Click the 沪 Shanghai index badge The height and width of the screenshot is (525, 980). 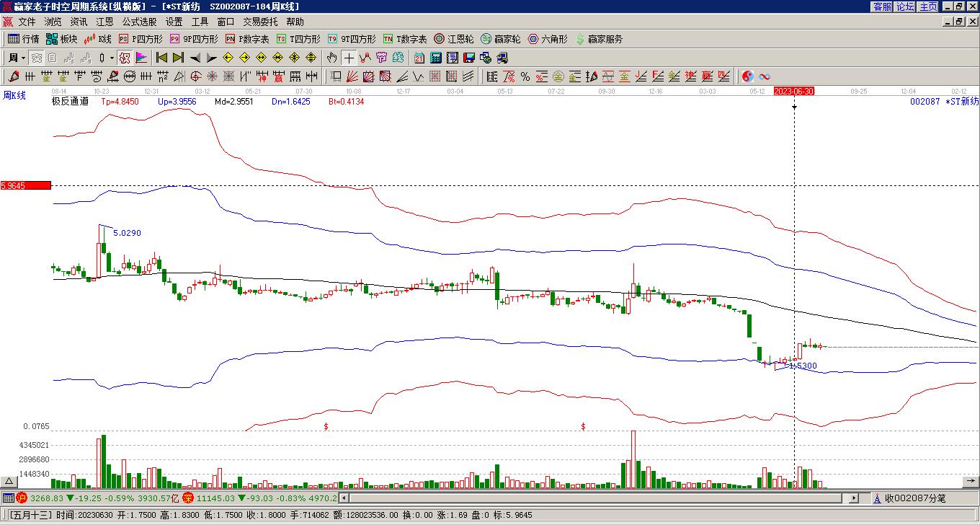pos(22,498)
